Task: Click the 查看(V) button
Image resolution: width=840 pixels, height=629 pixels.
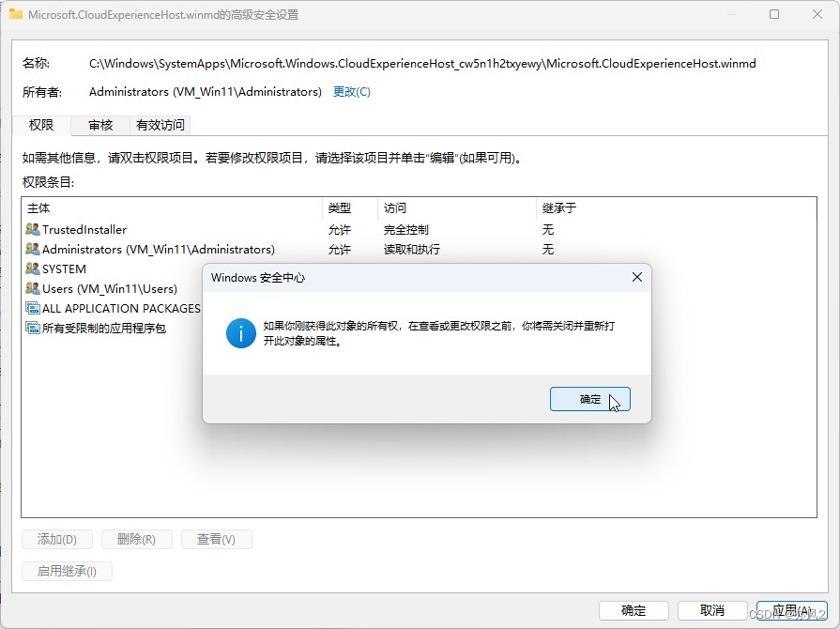Action: coord(217,539)
